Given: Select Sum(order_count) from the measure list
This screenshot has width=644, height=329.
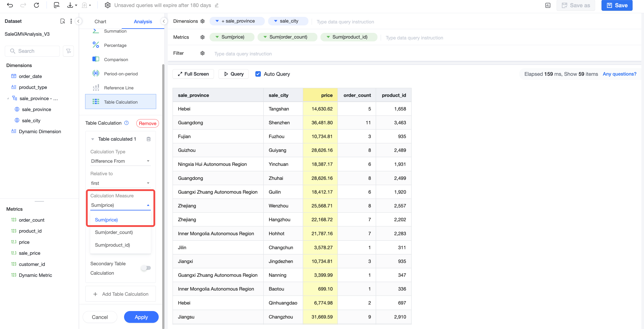Looking at the screenshot, I should click(114, 232).
